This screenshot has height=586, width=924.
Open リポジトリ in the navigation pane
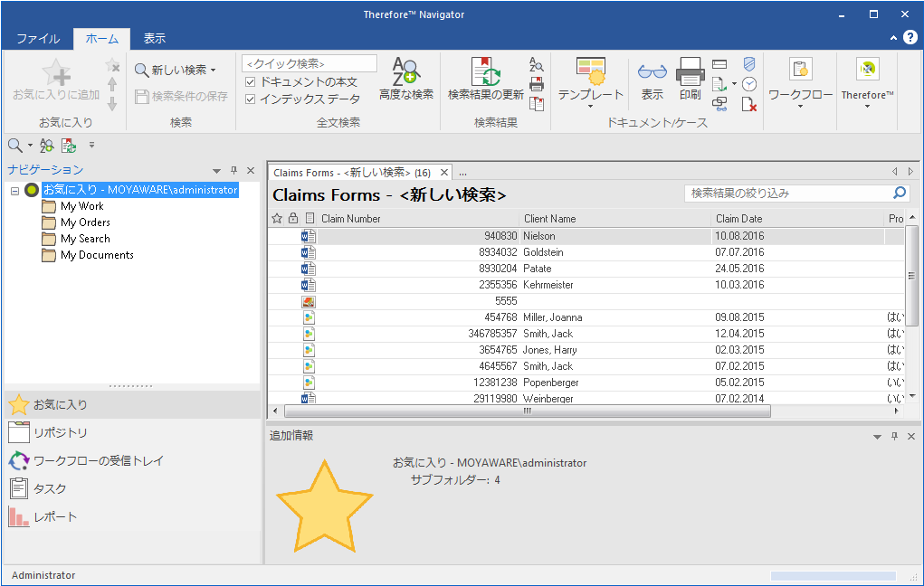coord(133,433)
